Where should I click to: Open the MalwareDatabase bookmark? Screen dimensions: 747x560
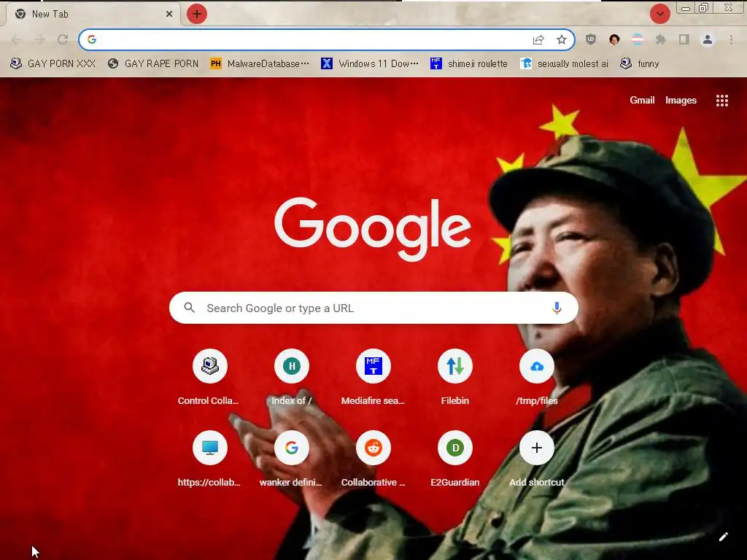pos(260,63)
